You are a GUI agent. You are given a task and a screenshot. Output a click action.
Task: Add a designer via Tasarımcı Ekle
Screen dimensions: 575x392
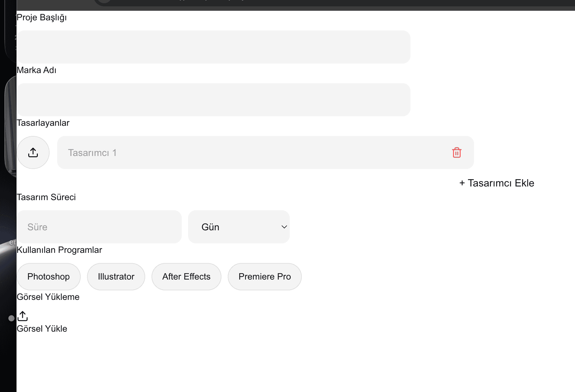(497, 183)
